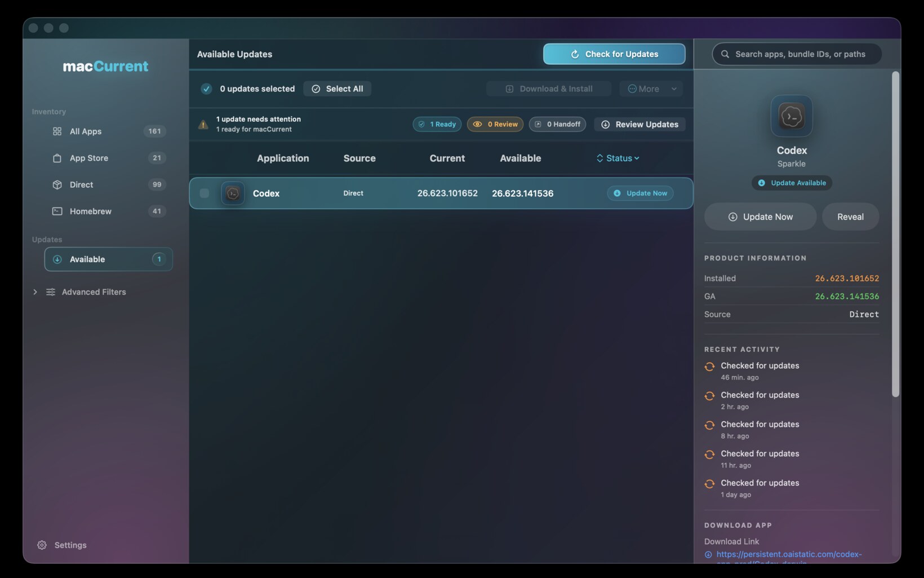Click GA version value in product information
Image resolution: width=924 pixels, height=578 pixels.
coord(847,297)
